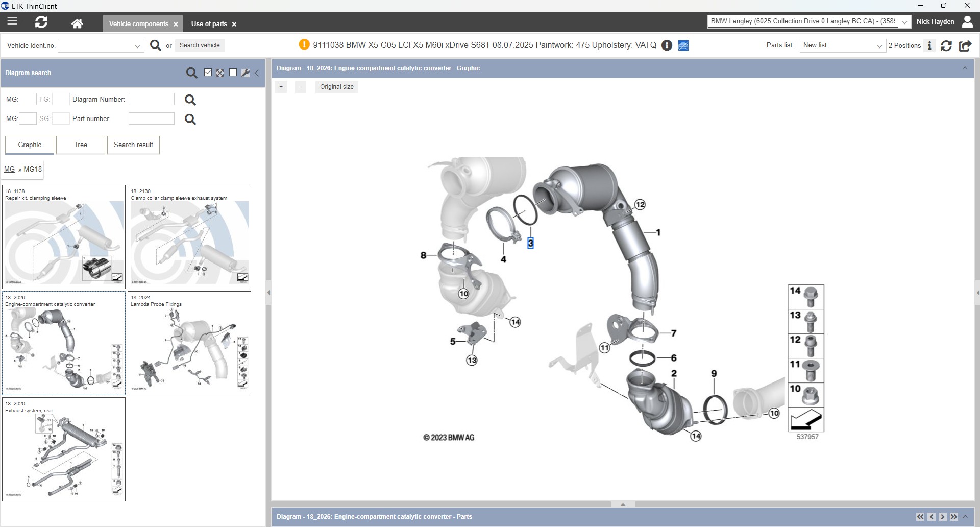This screenshot has width=980, height=527.
Task: Open the user account icon
Action: [967, 21]
